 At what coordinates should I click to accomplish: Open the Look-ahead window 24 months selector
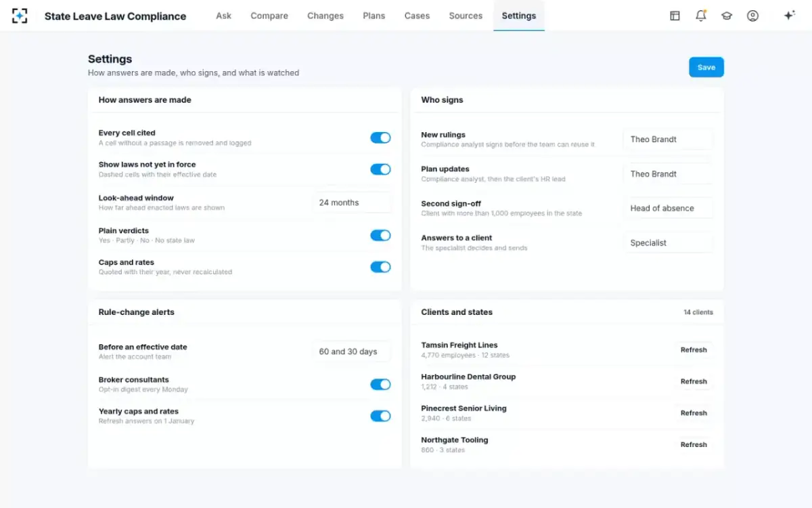[352, 203]
